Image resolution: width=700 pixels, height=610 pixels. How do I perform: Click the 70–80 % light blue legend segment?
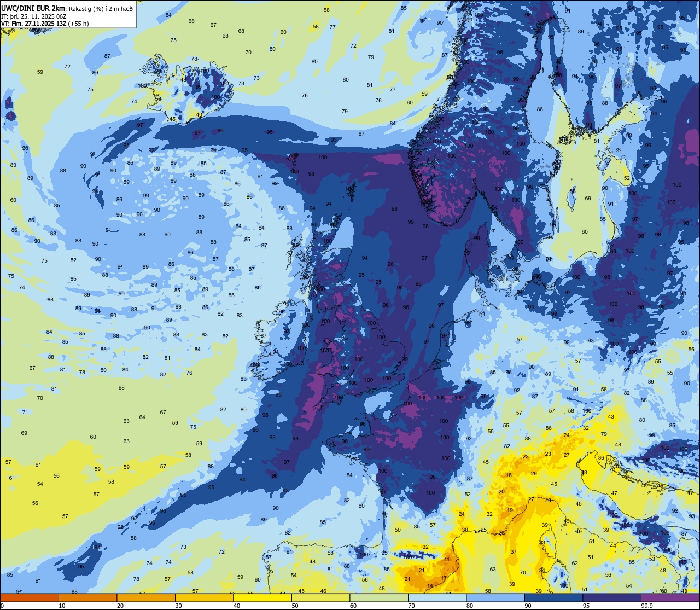437,598
